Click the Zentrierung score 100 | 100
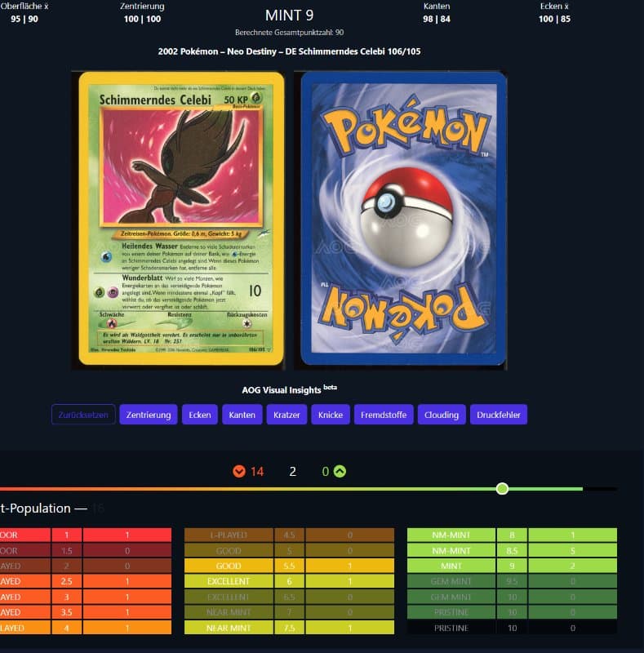Image resolution: width=644 pixels, height=653 pixels. point(142,19)
